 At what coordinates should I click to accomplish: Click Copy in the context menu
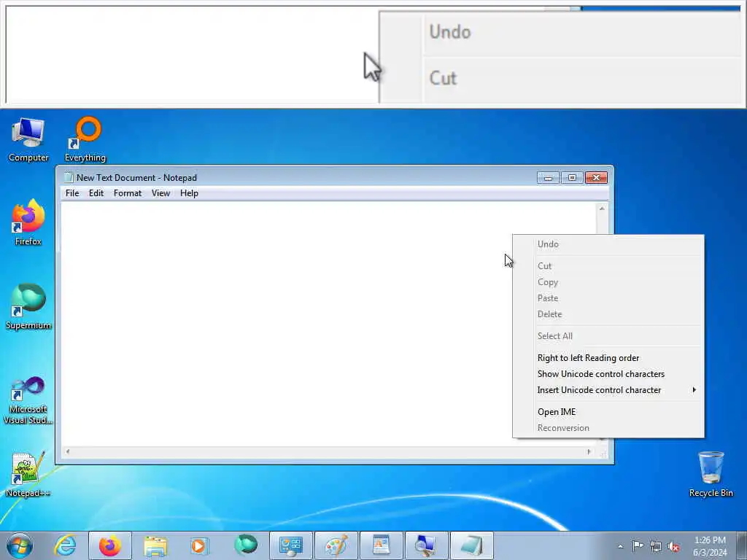tap(608, 282)
